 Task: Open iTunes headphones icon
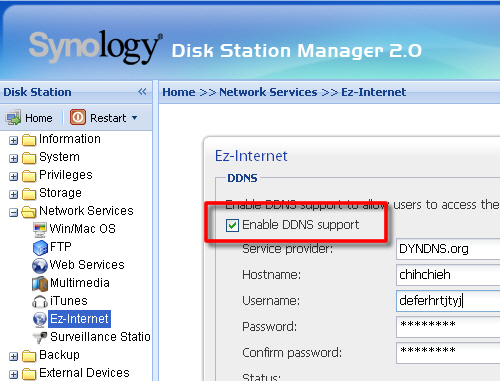point(40,301)
